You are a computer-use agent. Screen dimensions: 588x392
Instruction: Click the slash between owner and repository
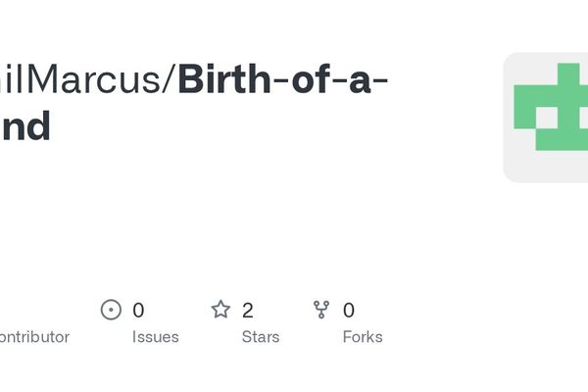click(x=170, y=79)
